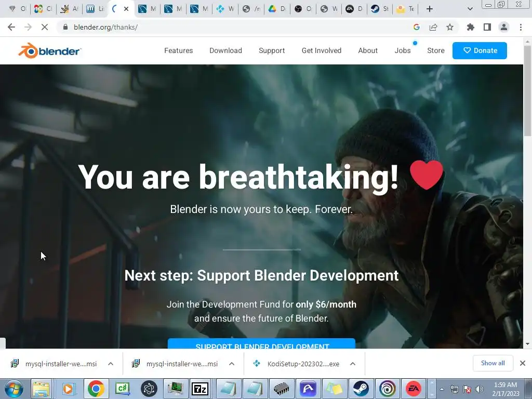Open the Jobs menu item
Viewport: 532px width, 399px height.
pos(403,50)
